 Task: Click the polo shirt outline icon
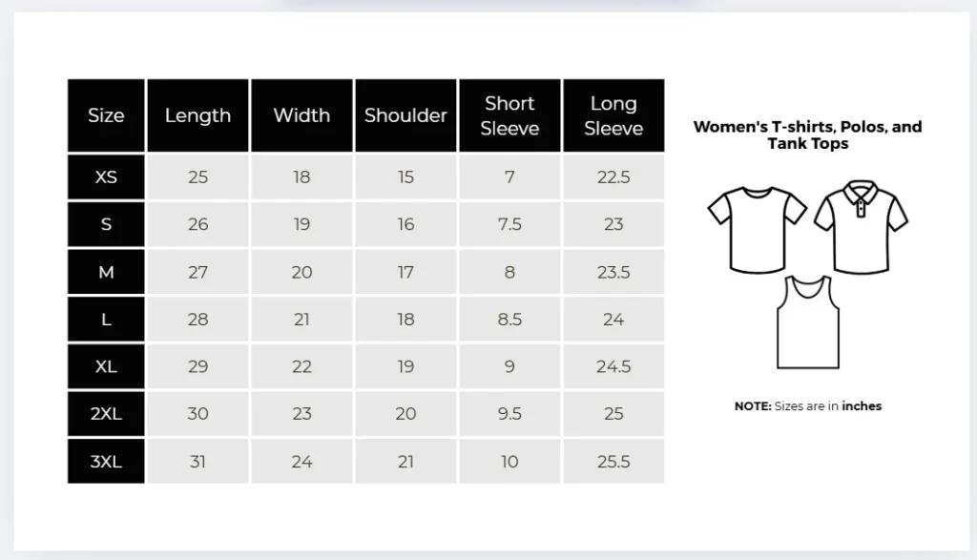click(x=861, y=227)
